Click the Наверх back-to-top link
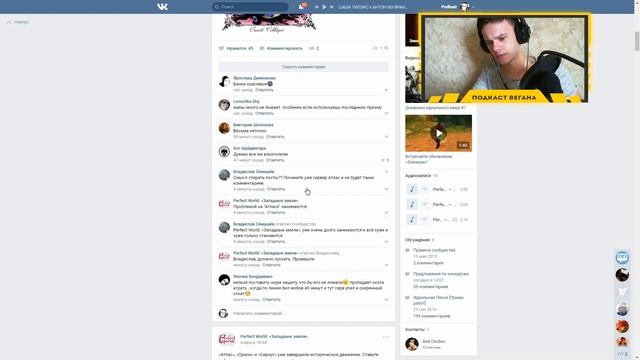 [x=18, y=22]
